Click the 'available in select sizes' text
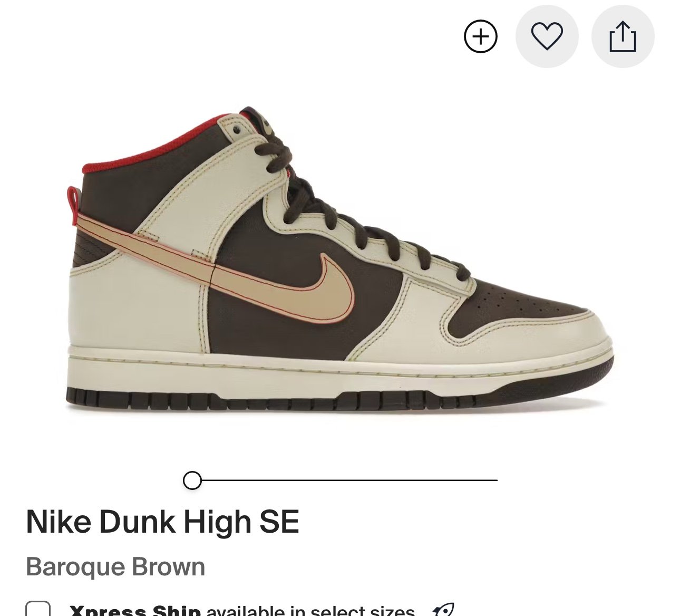This screenshot has width=680, height=616. 310,611
